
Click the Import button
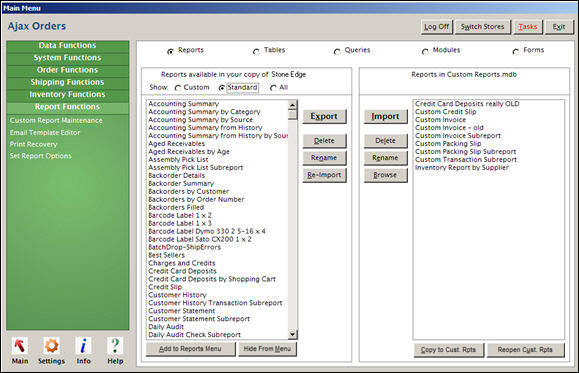click(x=386, y=116)
